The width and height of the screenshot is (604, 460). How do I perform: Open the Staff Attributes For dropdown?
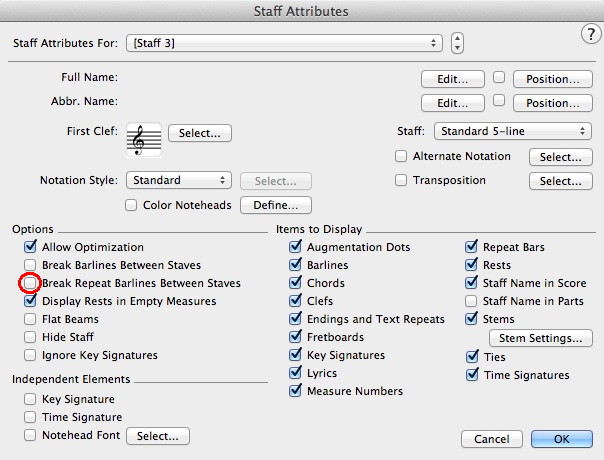coord(284,44)
